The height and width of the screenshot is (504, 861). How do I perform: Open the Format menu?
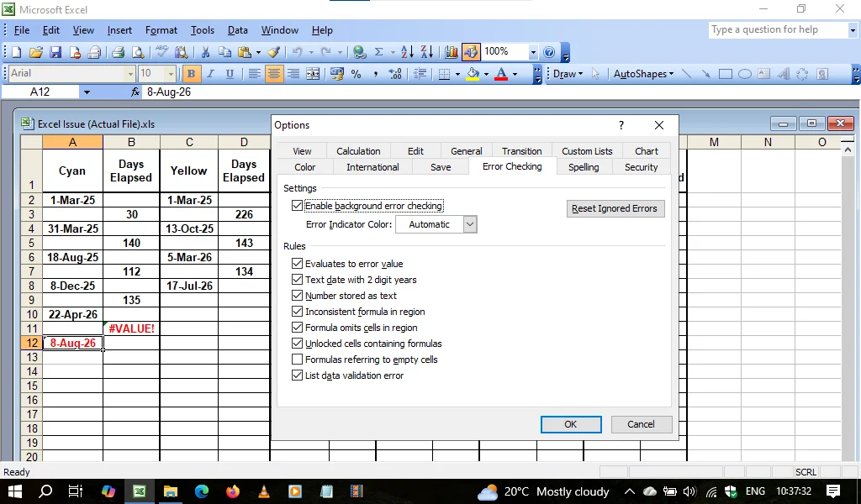coord(161,30)
